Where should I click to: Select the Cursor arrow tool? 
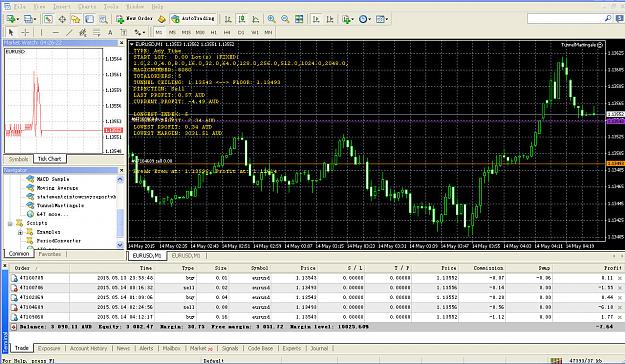[11, 32]
